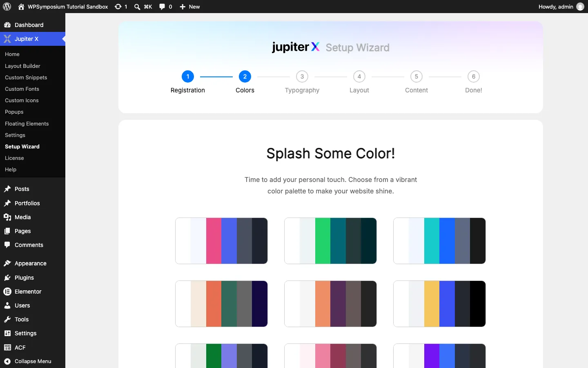Open Custom Snippets in the submenu
The height and width of the screenshot is (368, 588).
(26, 77)
